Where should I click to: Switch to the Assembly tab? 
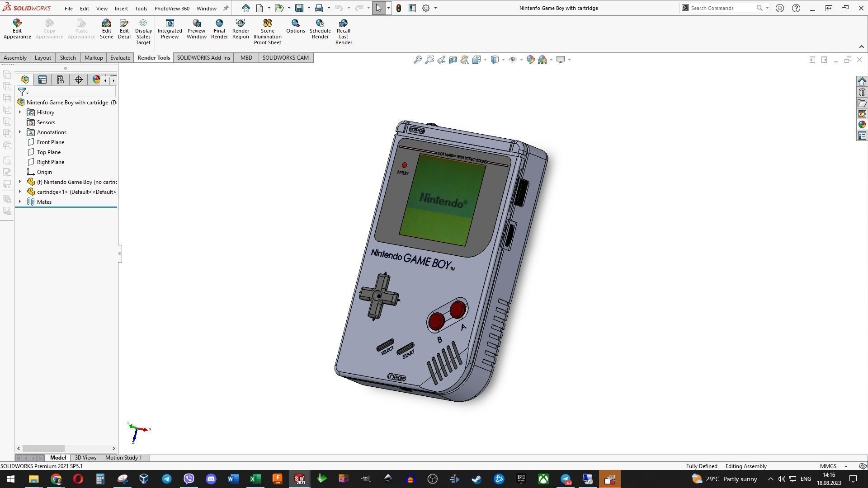[x=15, y=58]
